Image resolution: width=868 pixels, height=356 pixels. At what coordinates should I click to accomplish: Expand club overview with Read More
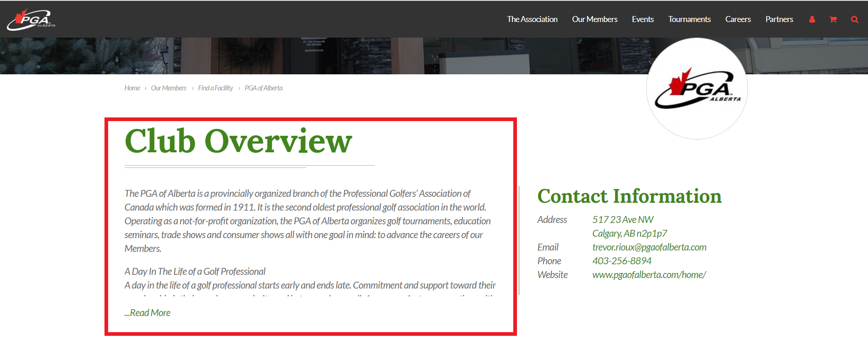tap(148, 313)
